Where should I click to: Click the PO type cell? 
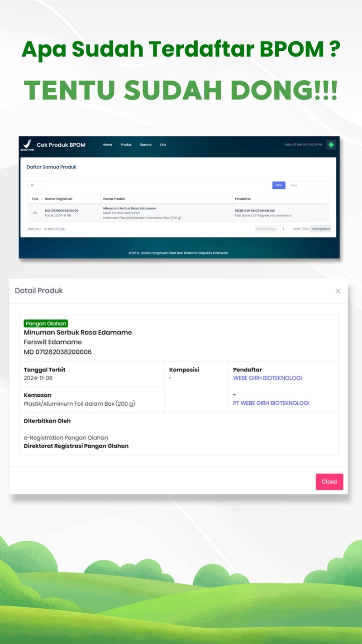35,213
